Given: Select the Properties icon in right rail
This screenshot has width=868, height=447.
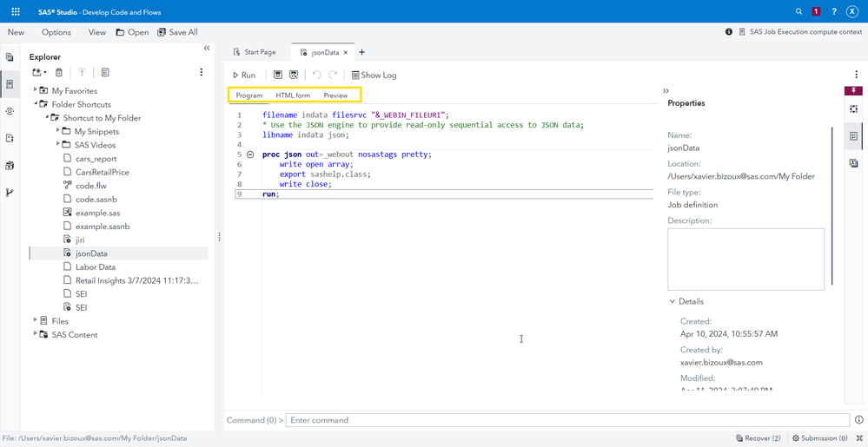Looking at the screenshot, I should coord(853,136).
